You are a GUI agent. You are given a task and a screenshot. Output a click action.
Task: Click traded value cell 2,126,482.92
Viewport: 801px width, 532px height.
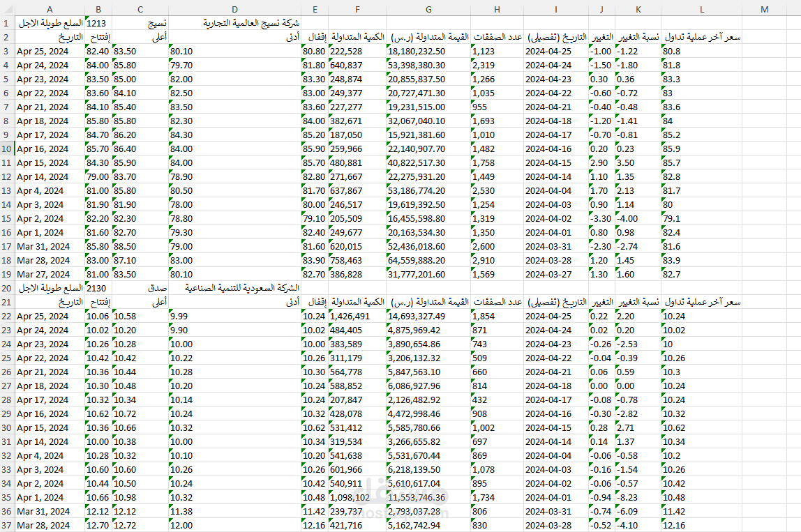(x=428, y=400)
